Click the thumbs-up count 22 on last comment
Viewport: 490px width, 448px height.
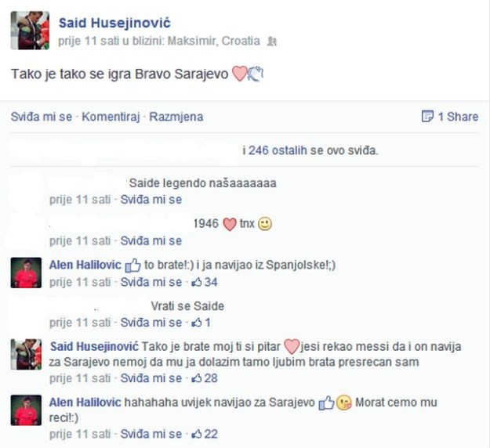click(205, 434)
